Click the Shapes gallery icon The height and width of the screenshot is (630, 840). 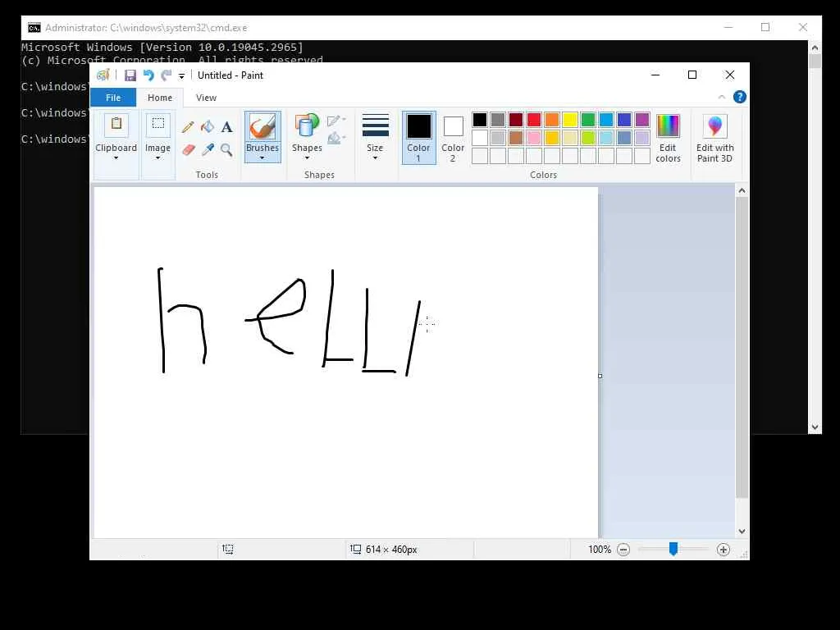[307, 126]
